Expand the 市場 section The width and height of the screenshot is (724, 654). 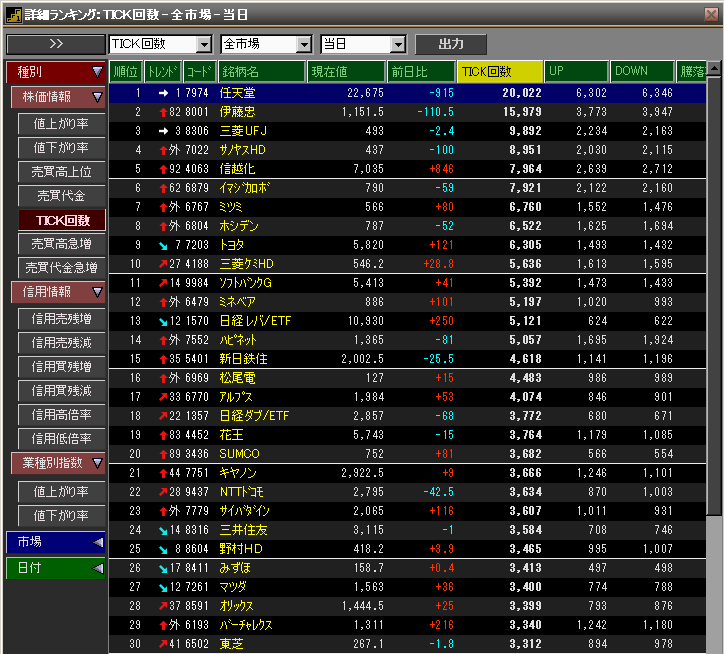coord(55,542)
